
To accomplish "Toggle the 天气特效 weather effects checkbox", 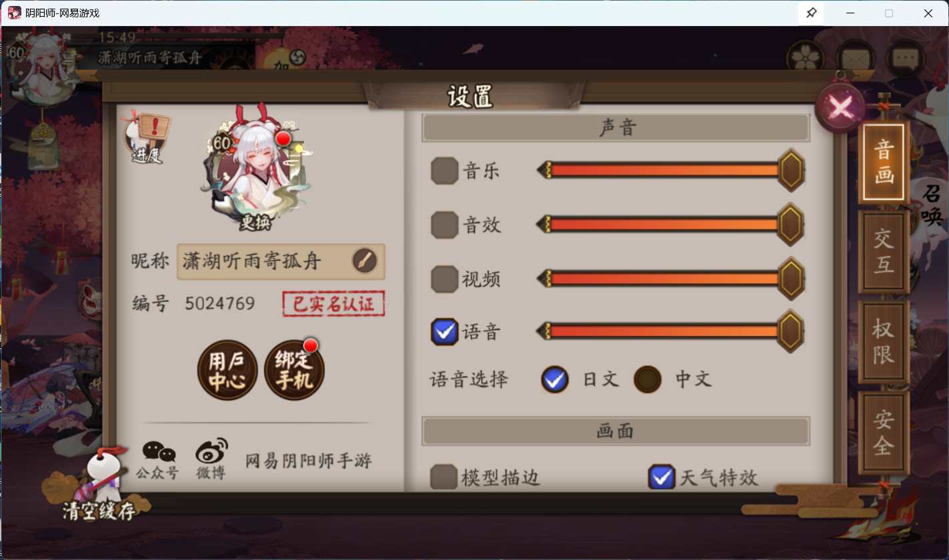I will tap(662, 477).
